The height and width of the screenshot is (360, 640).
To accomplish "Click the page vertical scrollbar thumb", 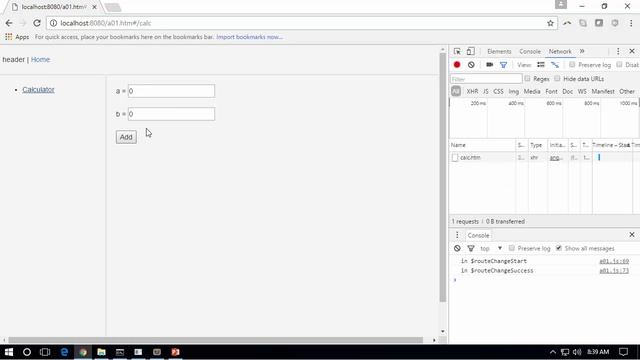I will pos(443,178).
